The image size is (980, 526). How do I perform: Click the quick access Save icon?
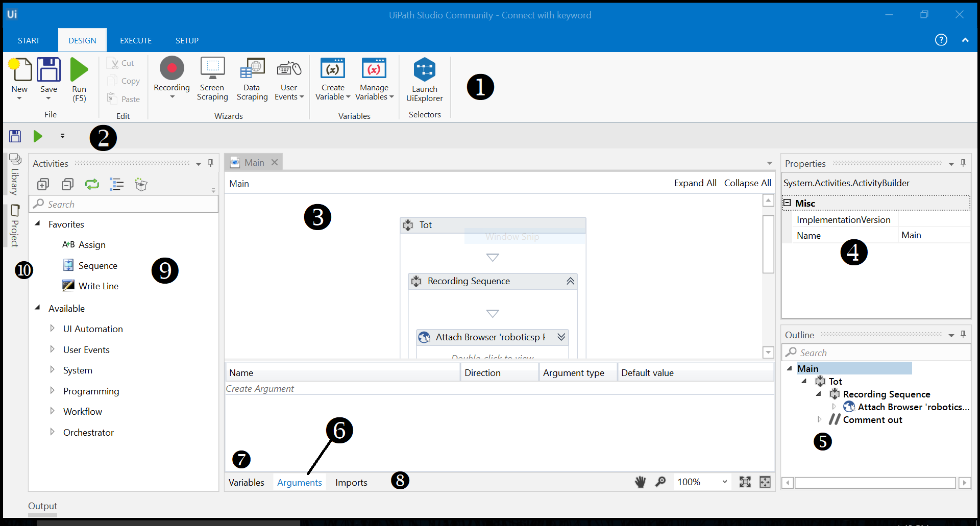coord(15,136)
